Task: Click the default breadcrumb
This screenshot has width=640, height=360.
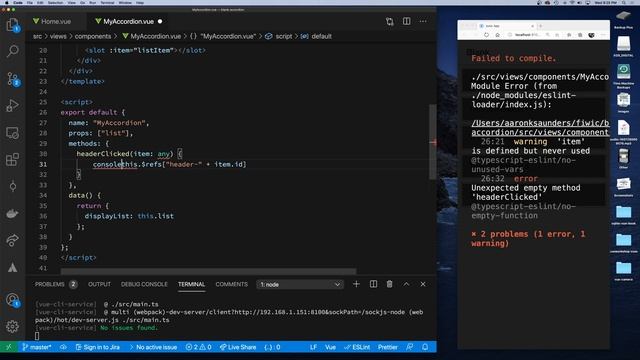Action: tap(316, 36)
